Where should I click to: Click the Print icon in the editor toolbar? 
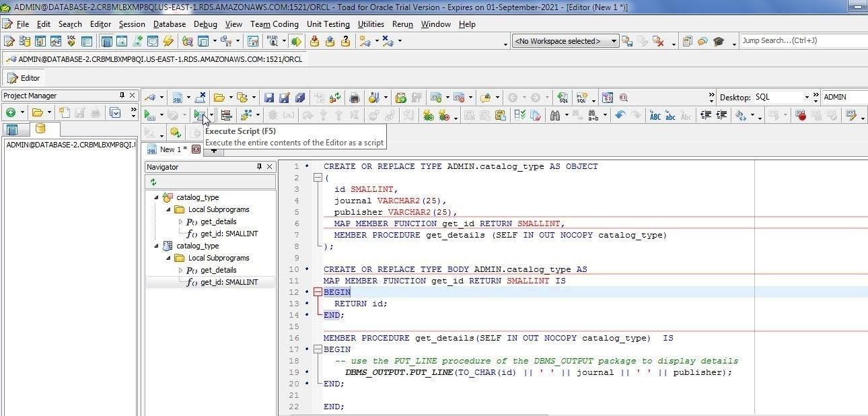[354, 98]
